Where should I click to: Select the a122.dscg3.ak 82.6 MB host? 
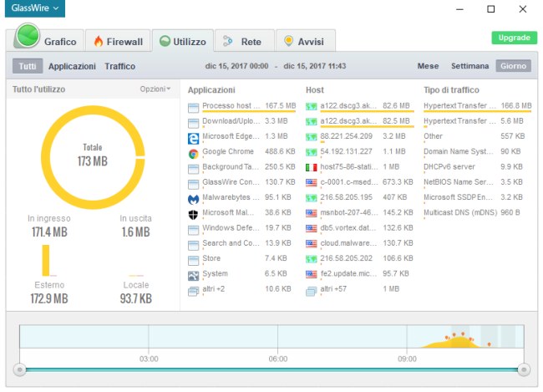[x=360, y=106]
